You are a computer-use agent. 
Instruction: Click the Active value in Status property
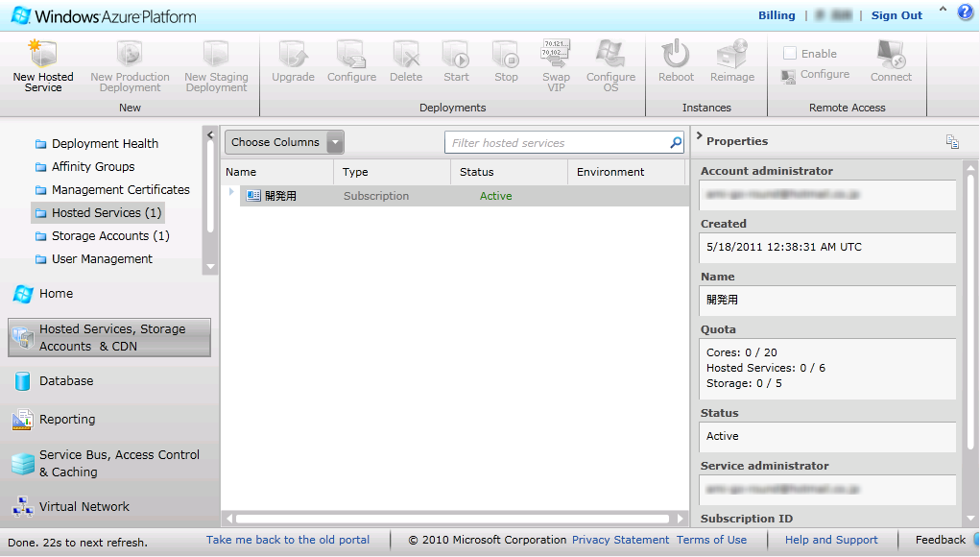(x=723, y=436)
